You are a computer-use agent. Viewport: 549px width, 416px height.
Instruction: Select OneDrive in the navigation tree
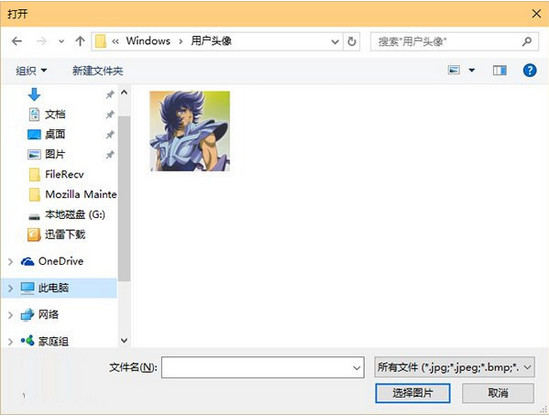coord(61,261)
